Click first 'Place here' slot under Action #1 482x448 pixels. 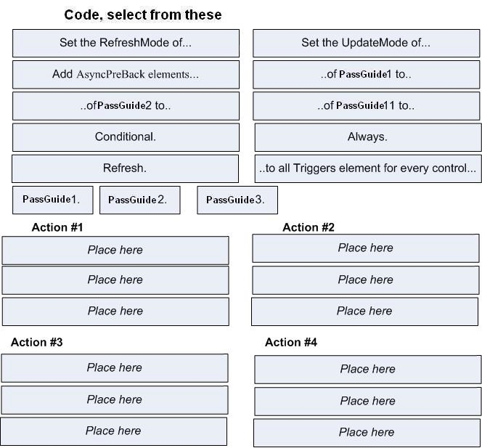click(x=115, y=251)
